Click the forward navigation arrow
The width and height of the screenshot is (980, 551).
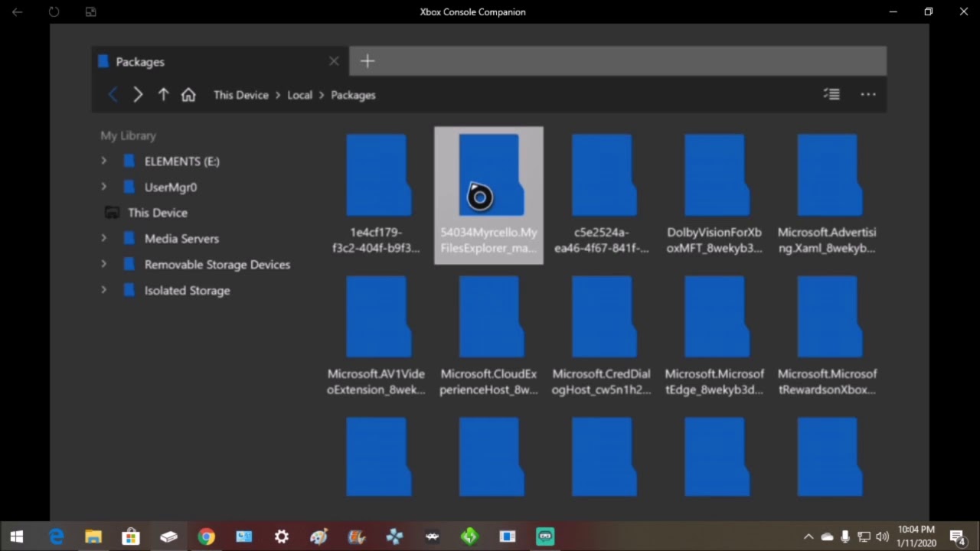coord(138,94)
